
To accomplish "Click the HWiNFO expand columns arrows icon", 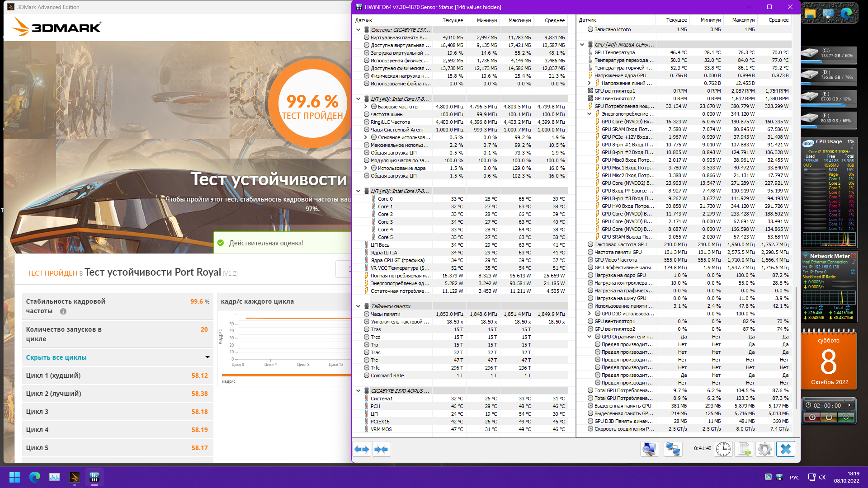I will (362, 449).
